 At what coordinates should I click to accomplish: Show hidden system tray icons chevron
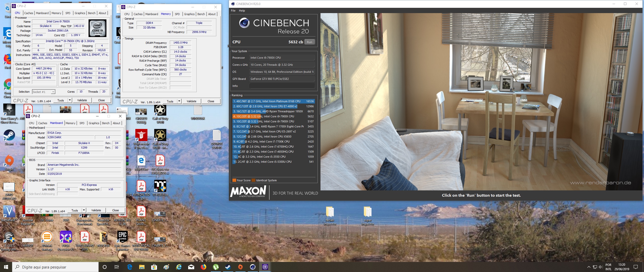point(589,267)
